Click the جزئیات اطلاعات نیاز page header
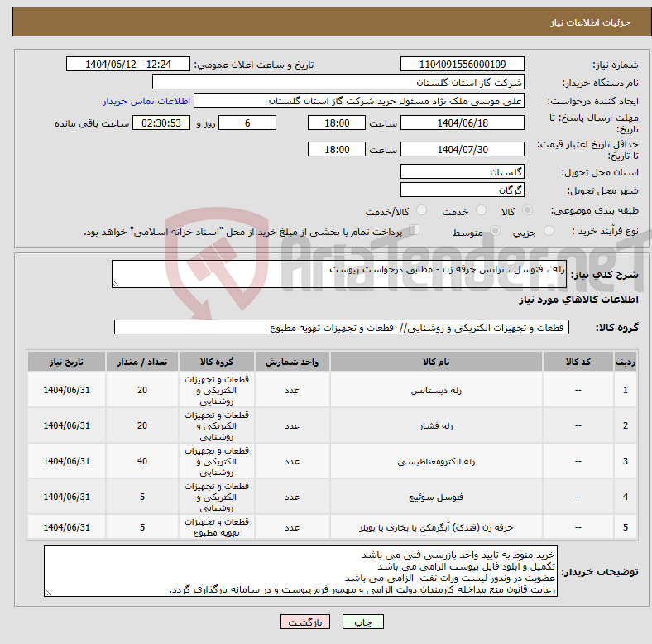Image resolution: width=652 pixels, height=644 pixels. pos(591,22)
